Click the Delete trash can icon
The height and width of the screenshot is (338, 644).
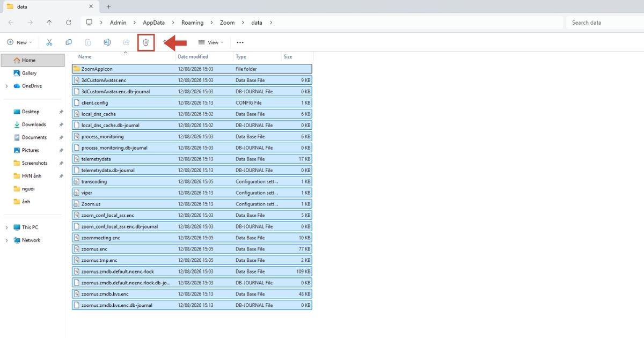[145, 42]
